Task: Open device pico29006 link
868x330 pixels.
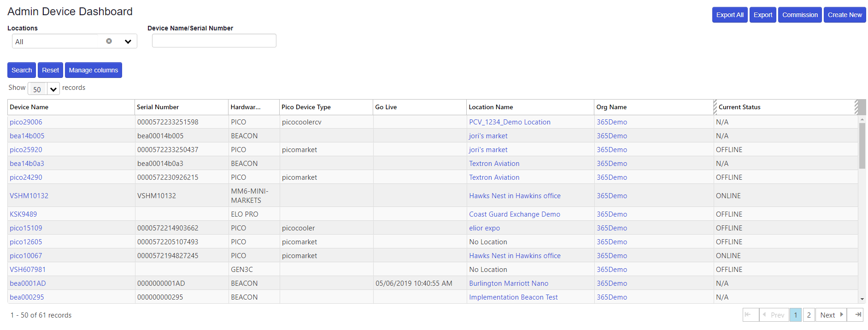Action: pyautogui.click(x=26, y=122)
